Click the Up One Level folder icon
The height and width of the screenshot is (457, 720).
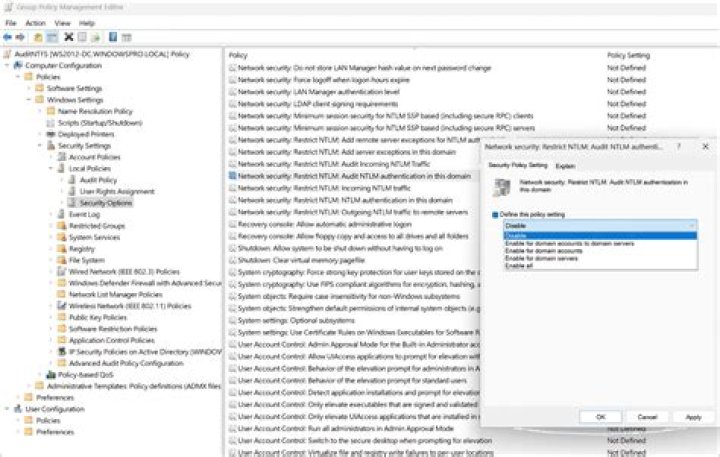click(39, 37)
